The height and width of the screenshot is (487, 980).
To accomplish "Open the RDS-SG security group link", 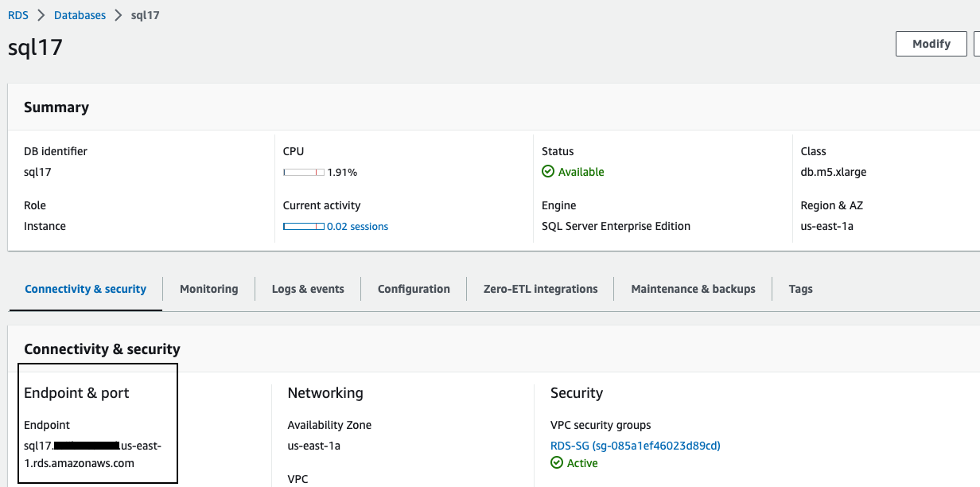I will pos(635,446).
